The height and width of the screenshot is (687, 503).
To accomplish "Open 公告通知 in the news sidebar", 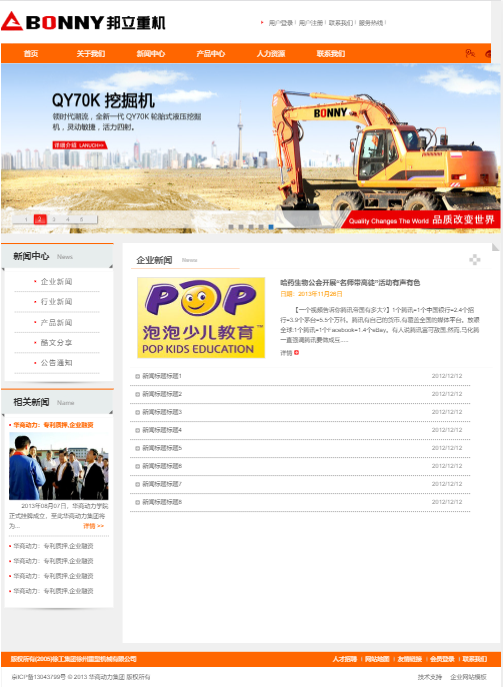I will point(57,363).
